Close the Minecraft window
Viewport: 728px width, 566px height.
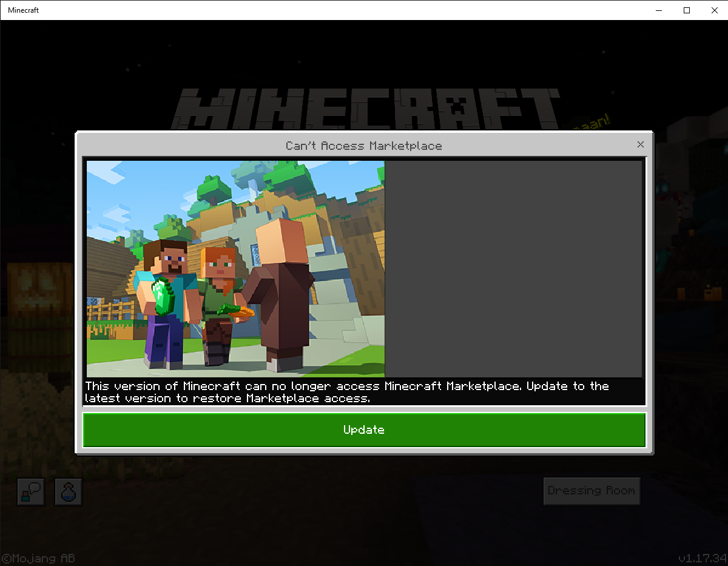[x=714, y=10]
